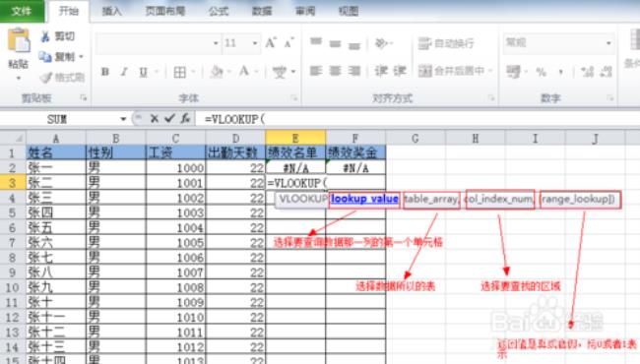Select all cells via corner button
Viewport: 640px width, 364px height.
13,139
